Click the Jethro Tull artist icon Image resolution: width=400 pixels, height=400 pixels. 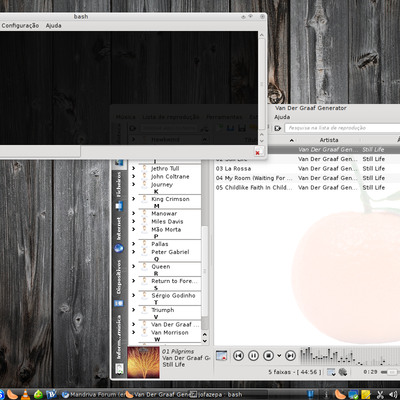(144, 168)
